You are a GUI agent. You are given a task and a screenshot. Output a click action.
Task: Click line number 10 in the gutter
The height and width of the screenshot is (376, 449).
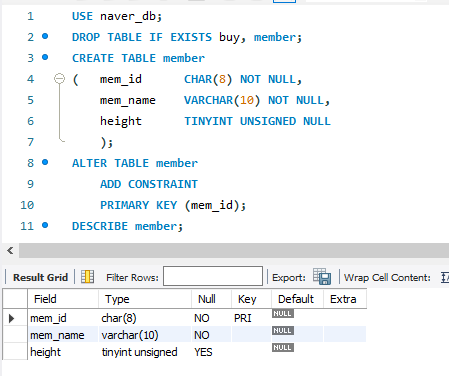point(27,205)
